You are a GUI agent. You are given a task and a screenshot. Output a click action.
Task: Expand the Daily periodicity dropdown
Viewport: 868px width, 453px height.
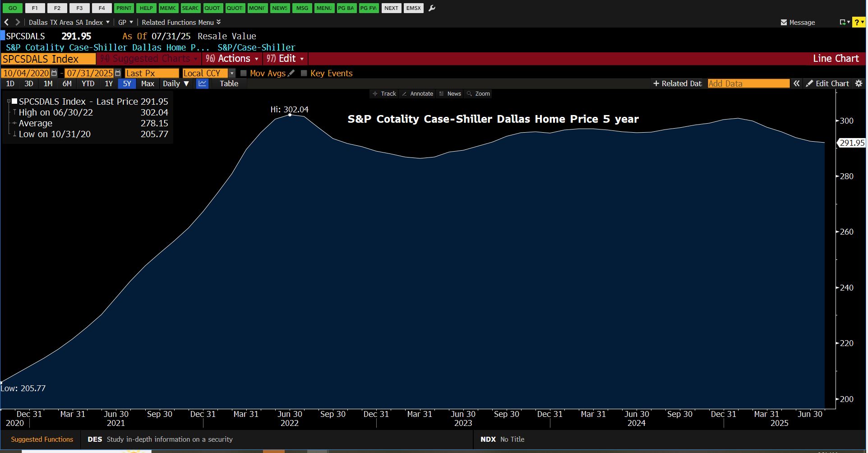(175, 83)
